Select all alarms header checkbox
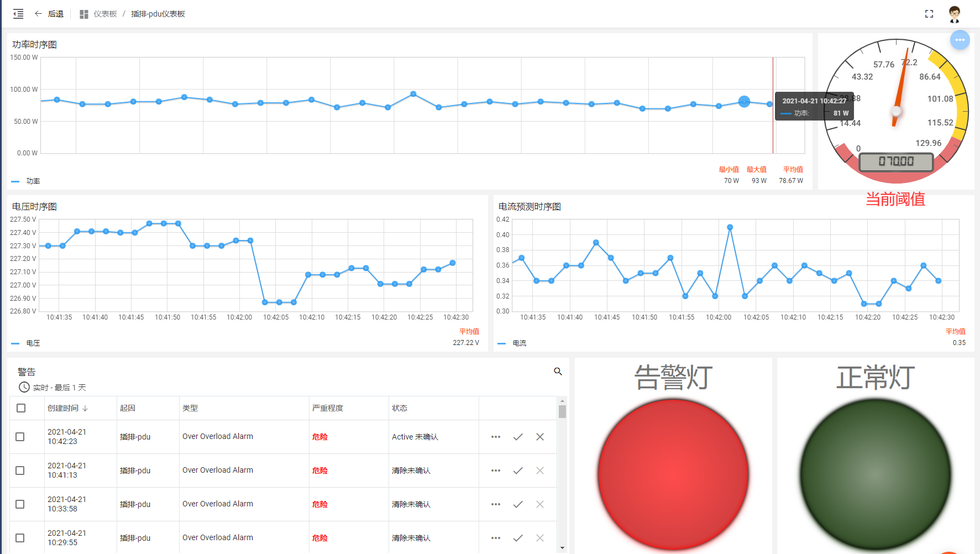Screen dimensions: 980x554 (21, 408)
